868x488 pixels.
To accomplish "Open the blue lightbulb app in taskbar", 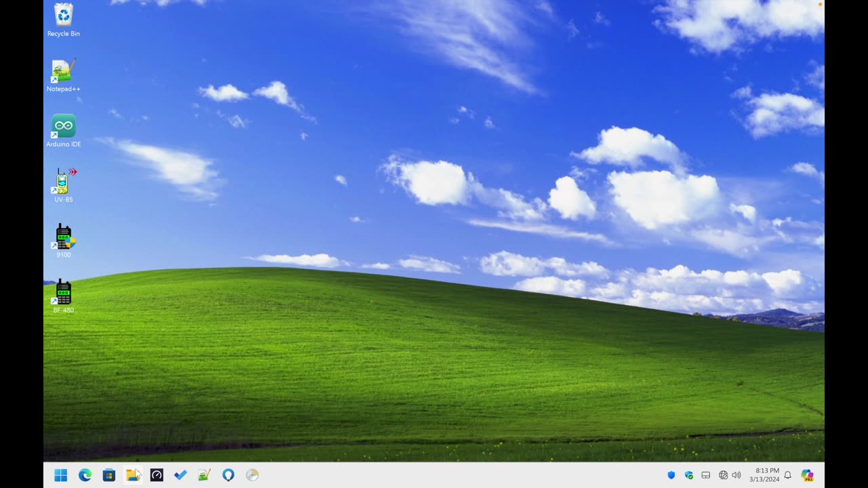I will pos(229,475).
